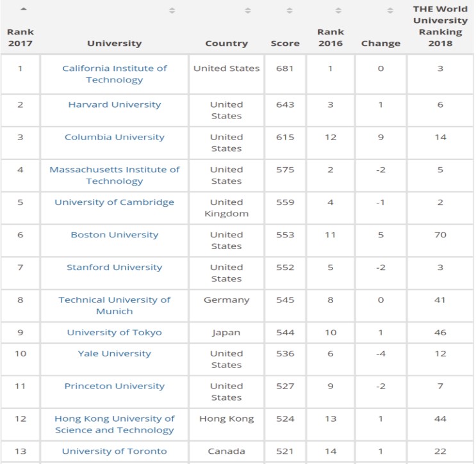Visit the Columbia University link
Image resolution: width=476 pixels, height=464 pixels.
[x=115, y=137]
